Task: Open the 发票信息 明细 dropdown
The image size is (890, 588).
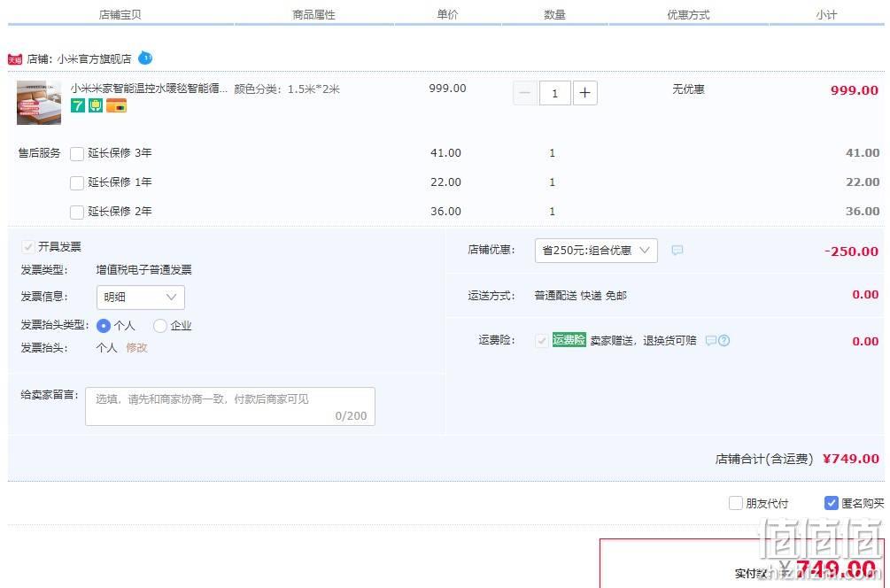Action: 141,298
